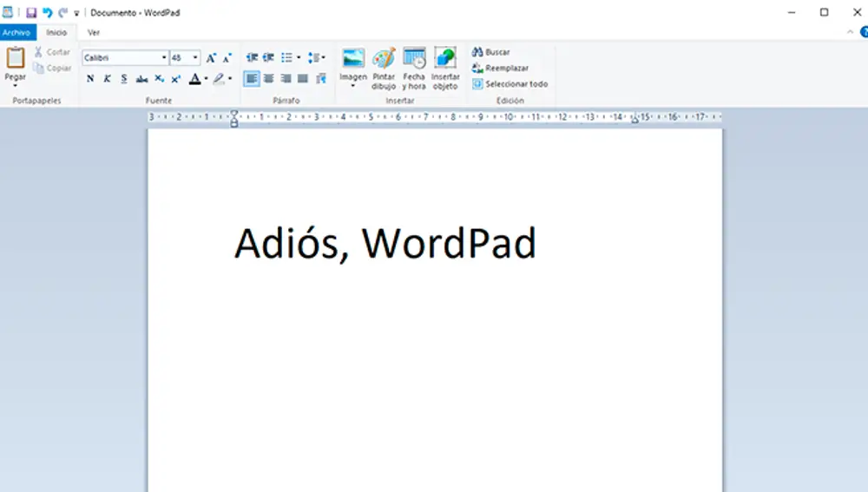Switch to the Ver tab

pos(94,33)
